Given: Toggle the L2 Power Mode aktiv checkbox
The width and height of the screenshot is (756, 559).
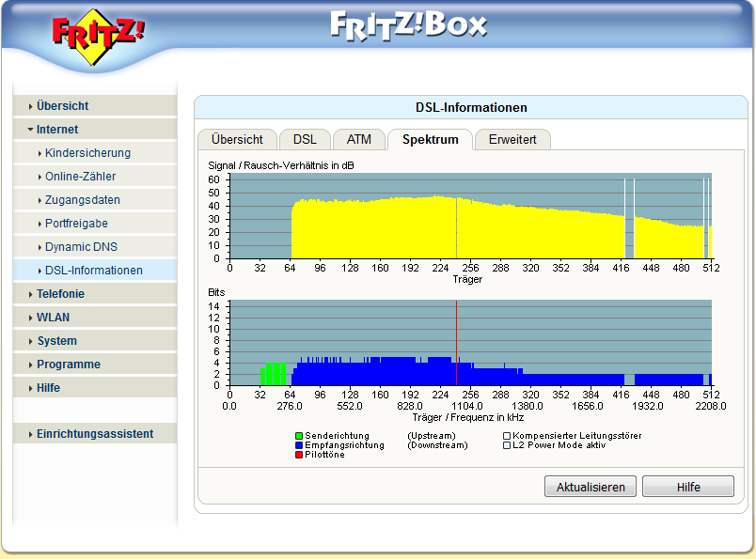Looking at the screenshot, I should pos(506,445).
